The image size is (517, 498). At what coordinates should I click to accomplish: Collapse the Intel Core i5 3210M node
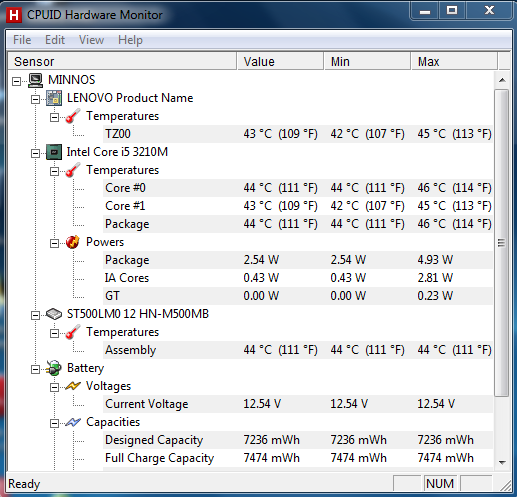35,153
